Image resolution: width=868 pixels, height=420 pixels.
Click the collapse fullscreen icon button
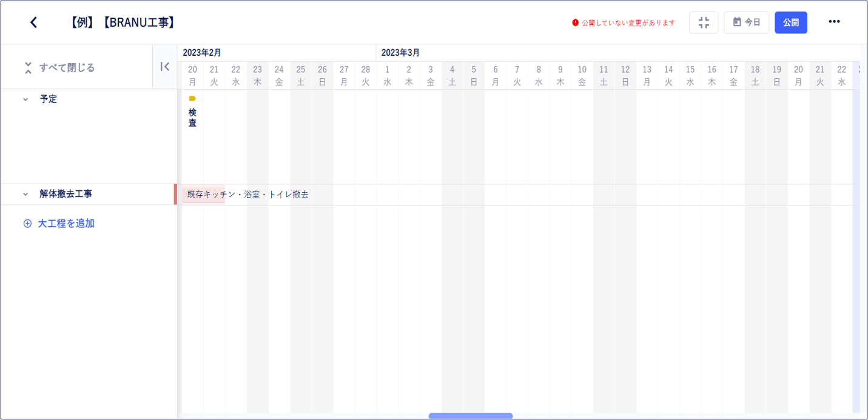[x=704, y=22]
